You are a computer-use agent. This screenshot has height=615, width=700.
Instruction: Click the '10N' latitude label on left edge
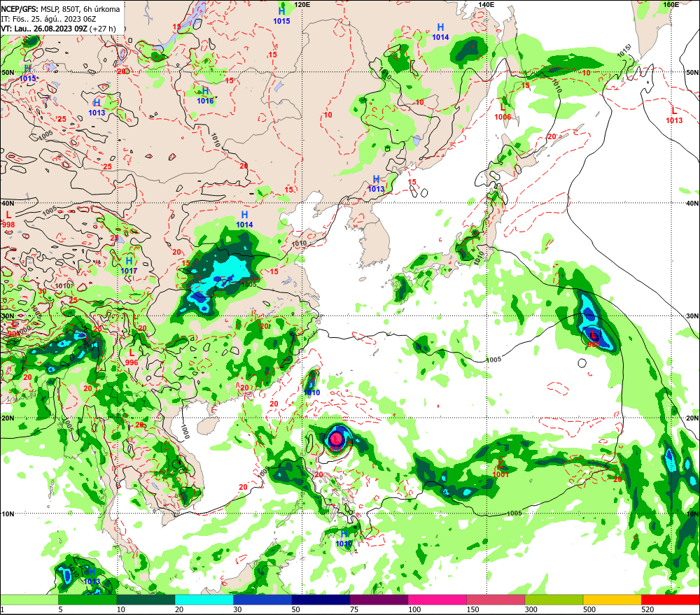8,514
